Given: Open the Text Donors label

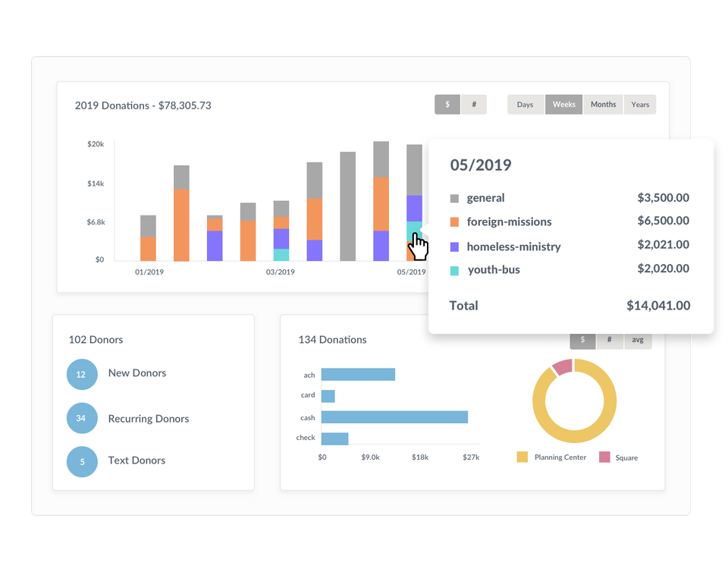Looking at the screenshot, I should pyautogui.click(x=136, y=460).
